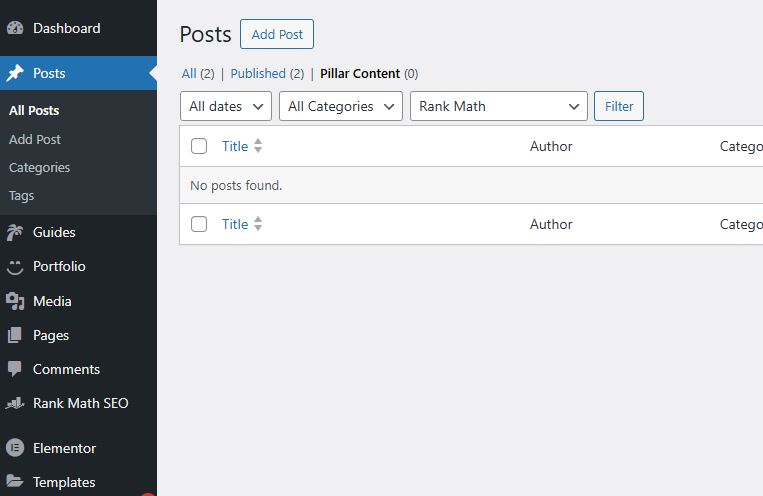Expand the Rank Math filter dropdown

point(499,106)
